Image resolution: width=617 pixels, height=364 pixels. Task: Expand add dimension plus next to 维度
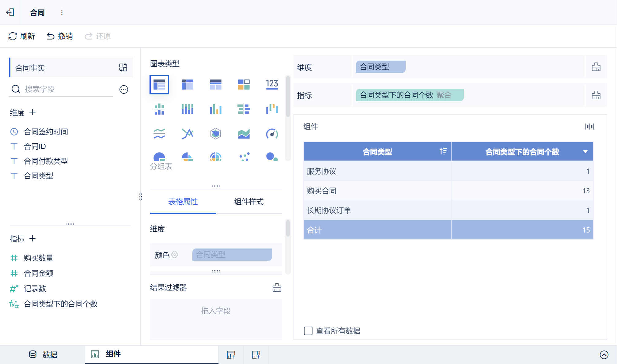coord(32,112)
